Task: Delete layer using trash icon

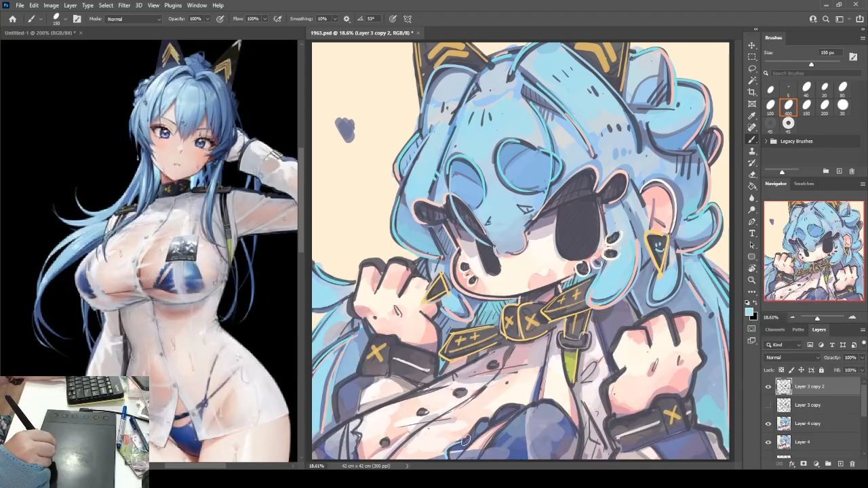Action: pos(852,464)
